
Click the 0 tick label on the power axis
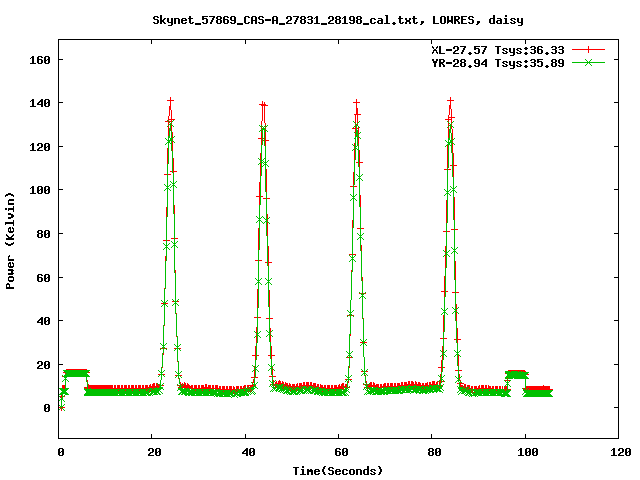(47, 408)
